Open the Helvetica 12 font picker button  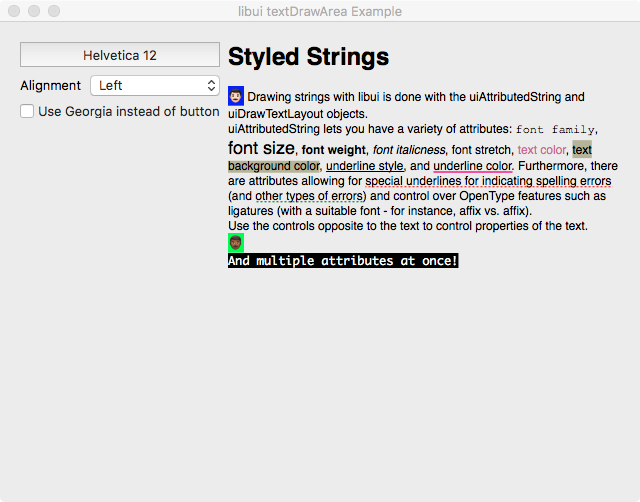(x=120, y=55)
